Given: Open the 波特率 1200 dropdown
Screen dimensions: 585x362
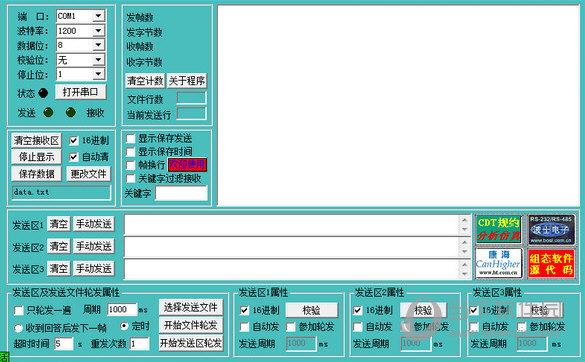Looking at the screenshot, I should point(98,31).
